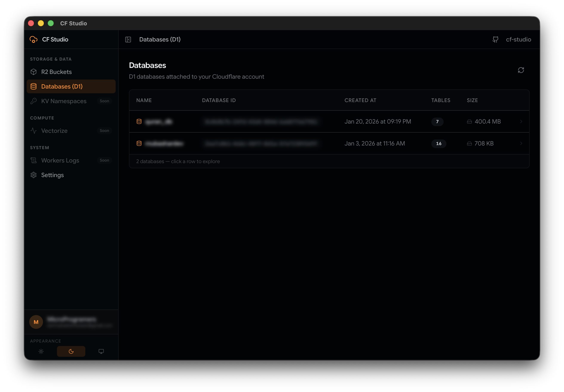Viewport: 564px width, 392px height.
Task: Click the '2 databases — click a row to explore' footer
Action: [x=178, y=162]
